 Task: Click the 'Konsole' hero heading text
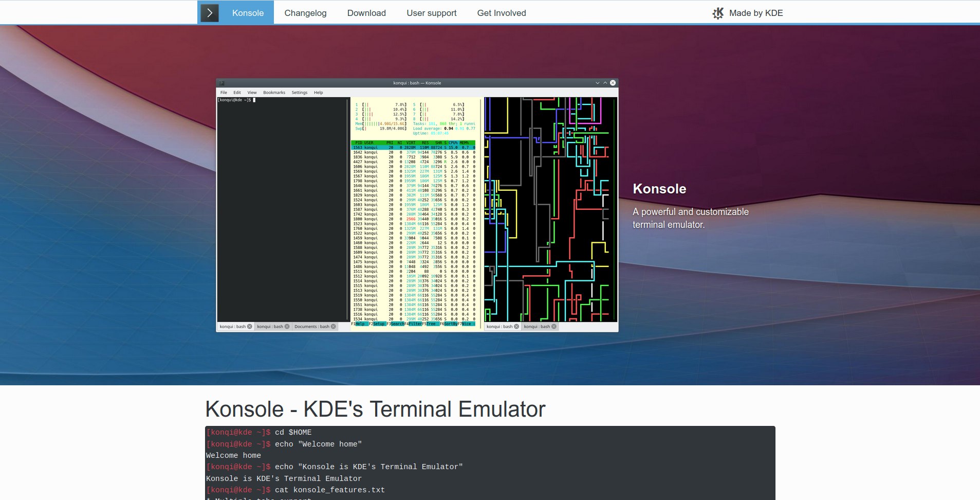click(659, 189)
